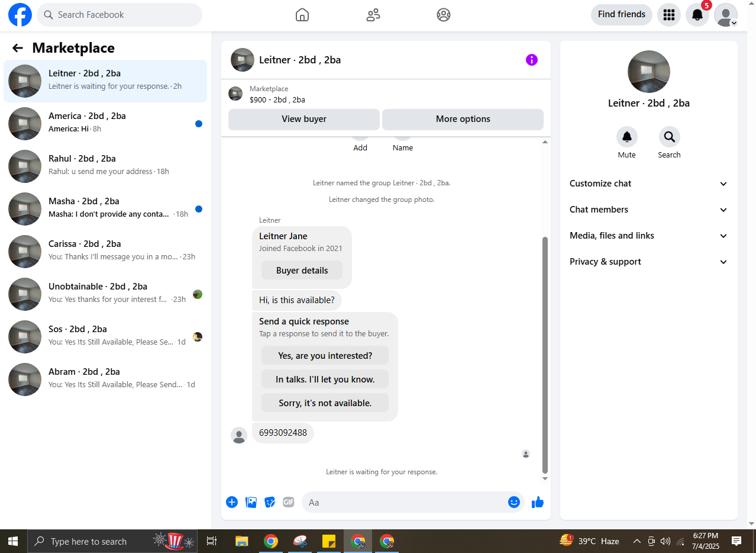
Task: Open the Rahul conversation
Action: coord(105,166)
